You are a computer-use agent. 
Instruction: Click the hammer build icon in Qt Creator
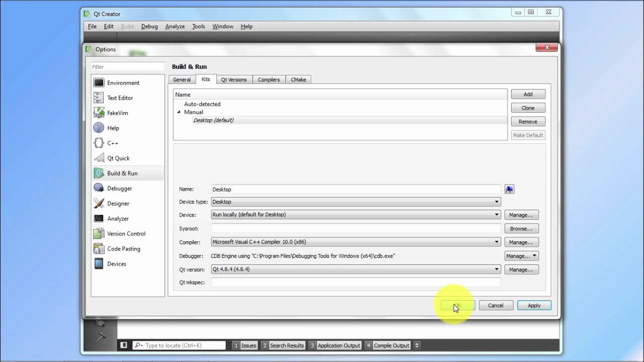(100, 337)
